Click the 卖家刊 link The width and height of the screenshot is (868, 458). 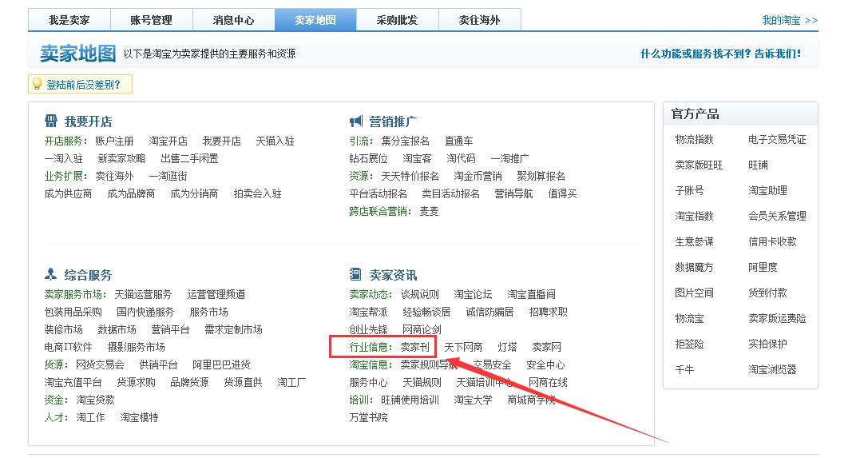[x=414, y=347]
